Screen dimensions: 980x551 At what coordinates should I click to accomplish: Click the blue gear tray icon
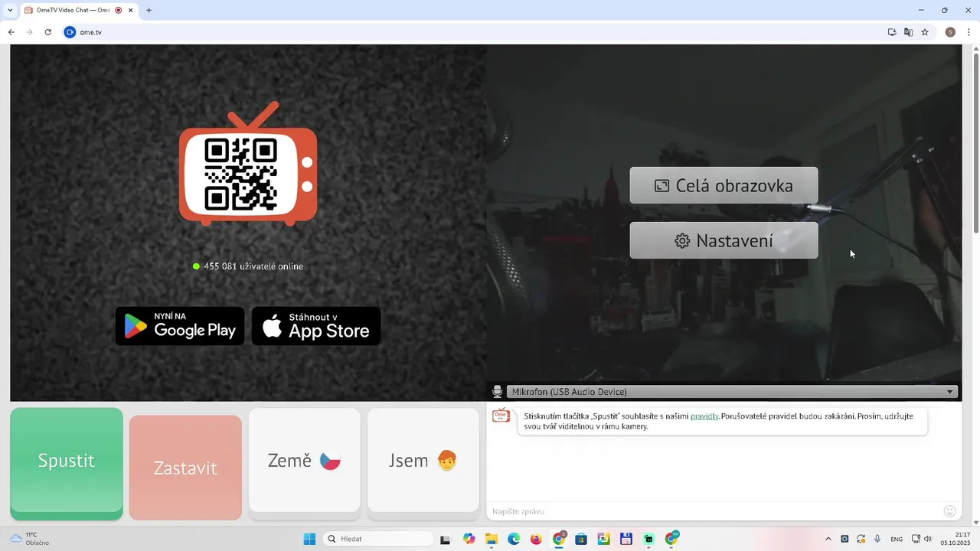(x=844, y=539)
